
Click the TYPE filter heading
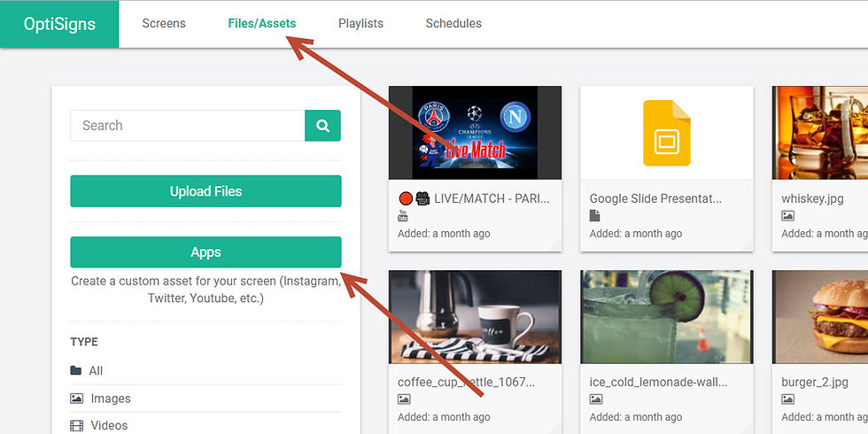[x=84, y=342]
